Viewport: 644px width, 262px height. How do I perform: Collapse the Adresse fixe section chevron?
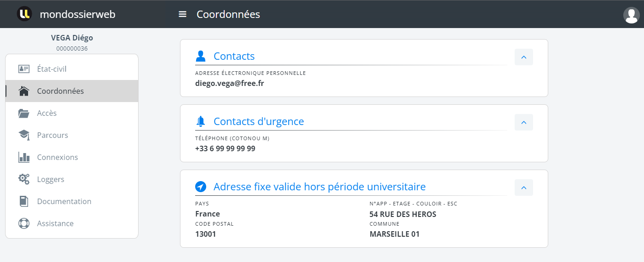tap(523, 188)
